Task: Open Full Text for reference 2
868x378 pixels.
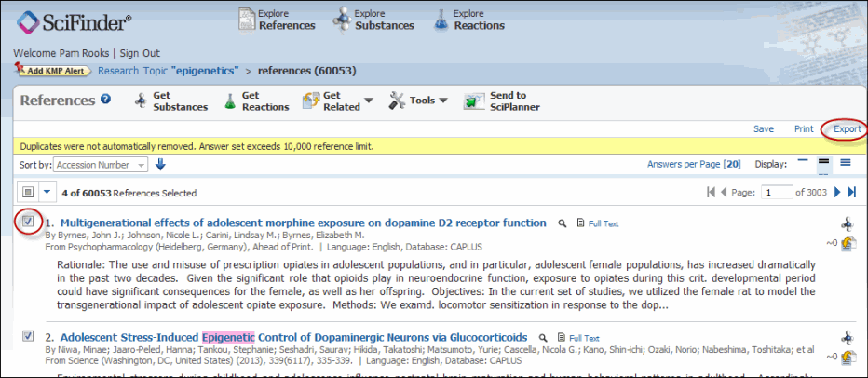Action: click(585, 338)
